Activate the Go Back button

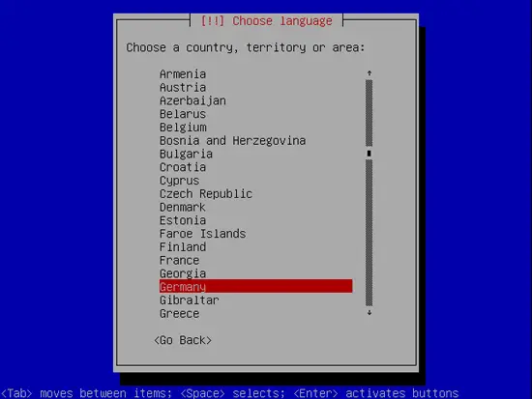tap(183, 340)
